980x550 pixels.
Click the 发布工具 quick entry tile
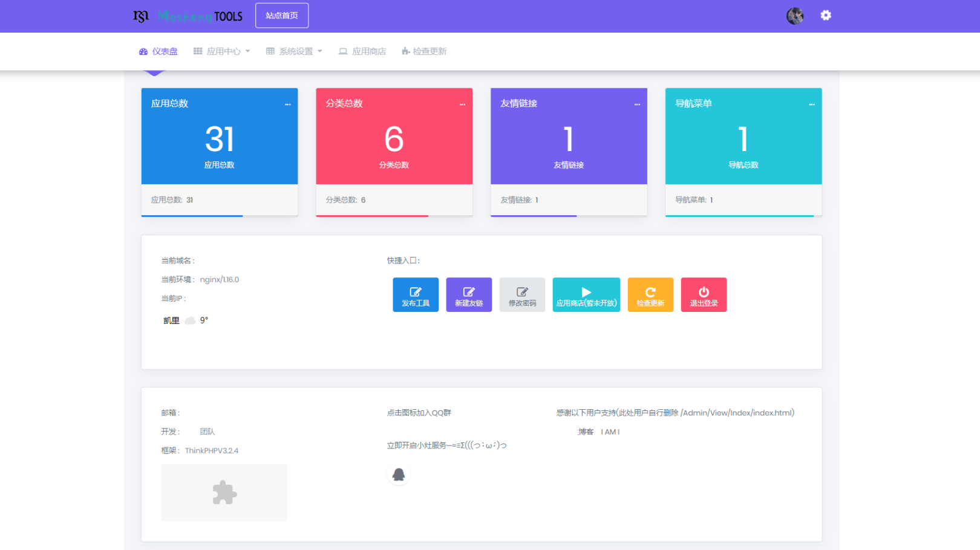tap(416, 295)
